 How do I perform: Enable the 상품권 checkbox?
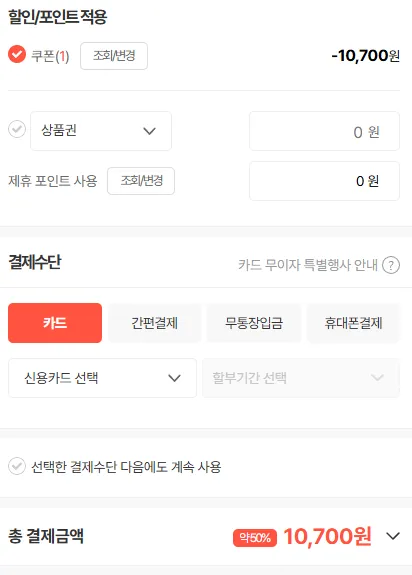point(17,129)
